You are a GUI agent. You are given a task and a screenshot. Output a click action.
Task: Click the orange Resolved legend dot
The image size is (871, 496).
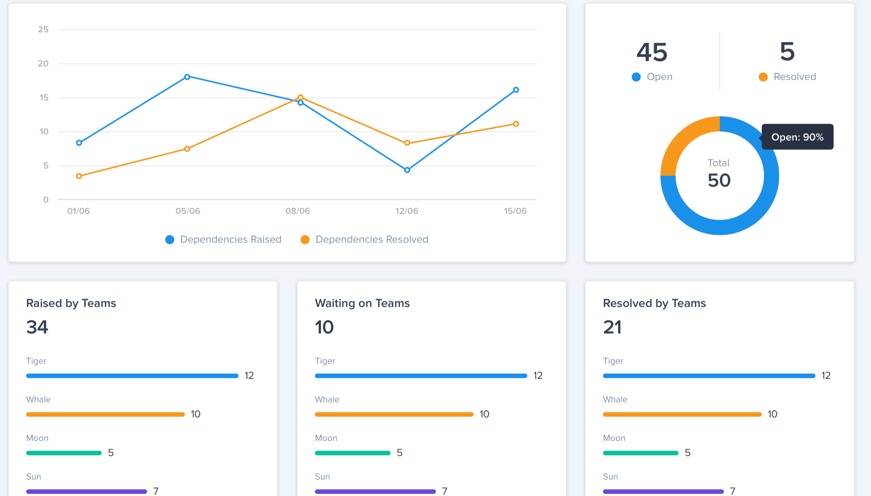click(763, 77)
